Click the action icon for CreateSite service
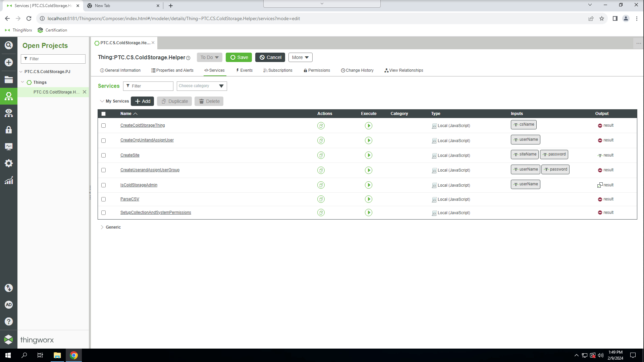 (x=321, y=155)
